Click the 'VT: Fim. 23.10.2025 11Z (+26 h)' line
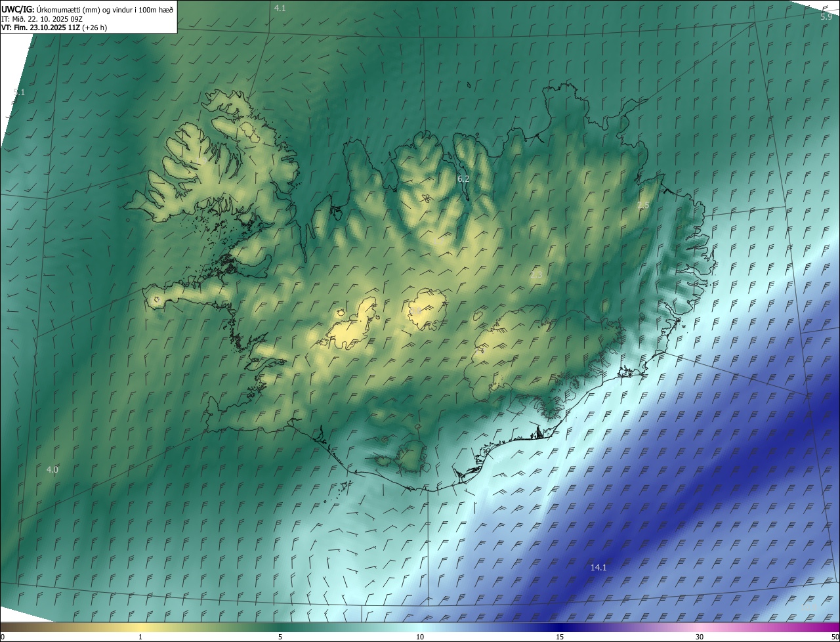This screenshot has height=642, width=840. click(54, 28)
